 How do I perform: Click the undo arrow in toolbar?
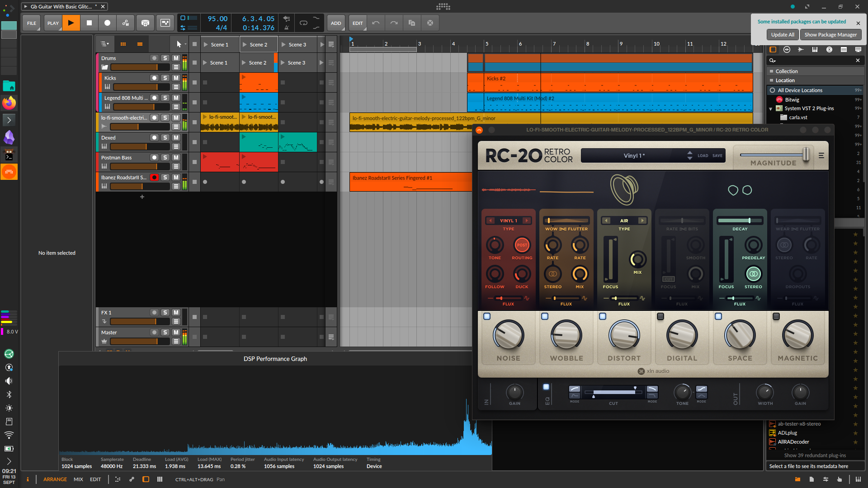tap(376, 23)
